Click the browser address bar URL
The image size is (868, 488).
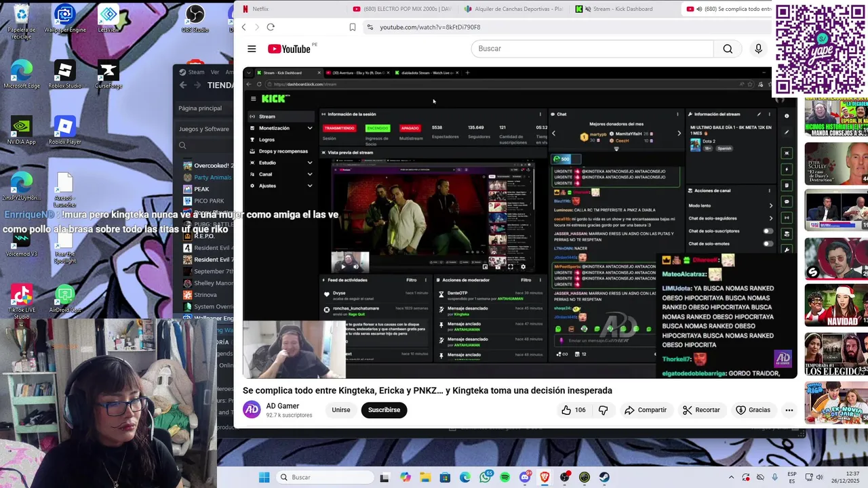click(x=430, y=27)
